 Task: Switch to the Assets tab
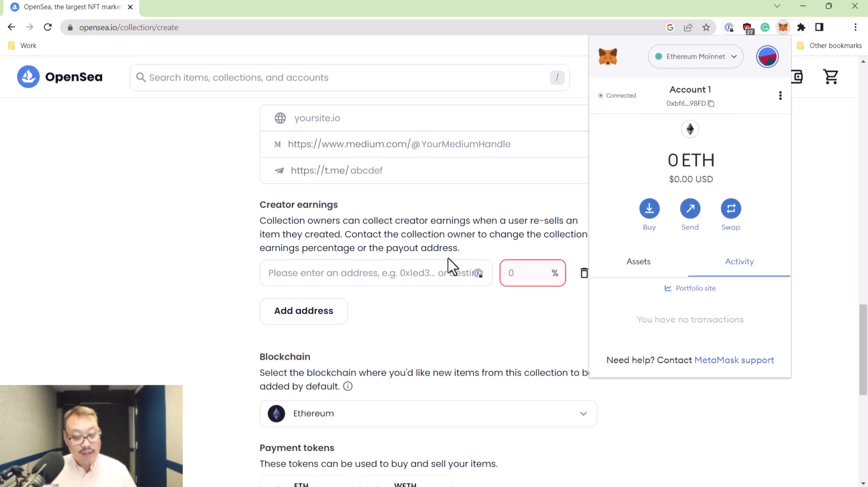click(x=638, y=261)
